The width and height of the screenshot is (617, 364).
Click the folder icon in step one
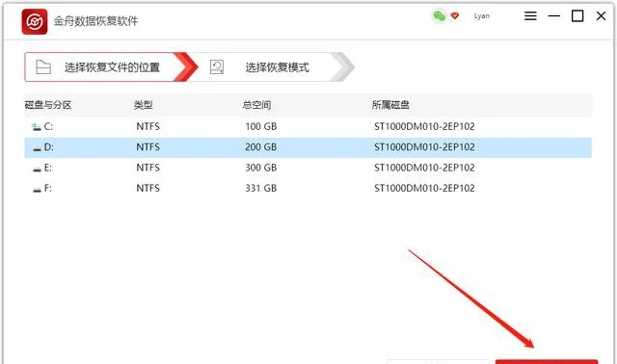point(43,67)
